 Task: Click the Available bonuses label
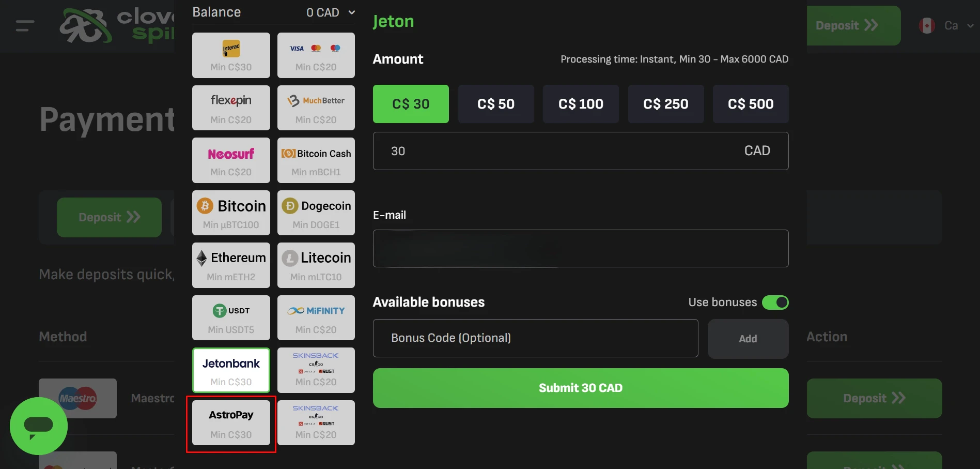[x=429, y=302]
